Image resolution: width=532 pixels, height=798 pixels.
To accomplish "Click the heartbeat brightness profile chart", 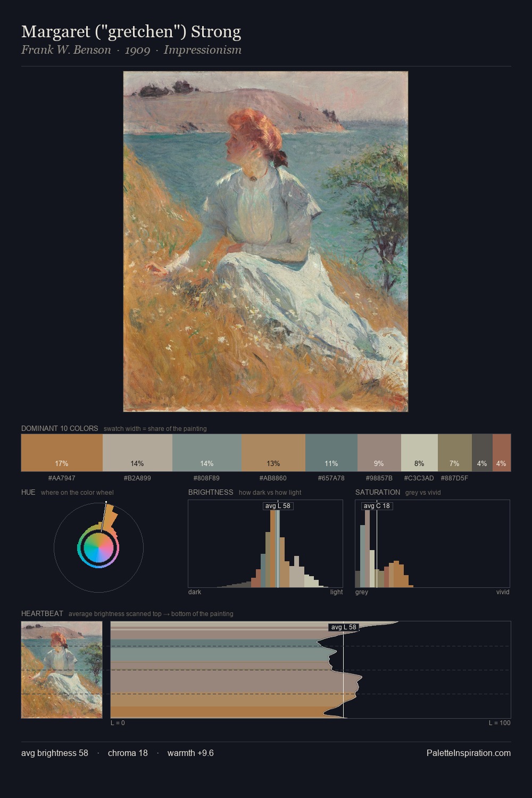I will click(311, 670).
